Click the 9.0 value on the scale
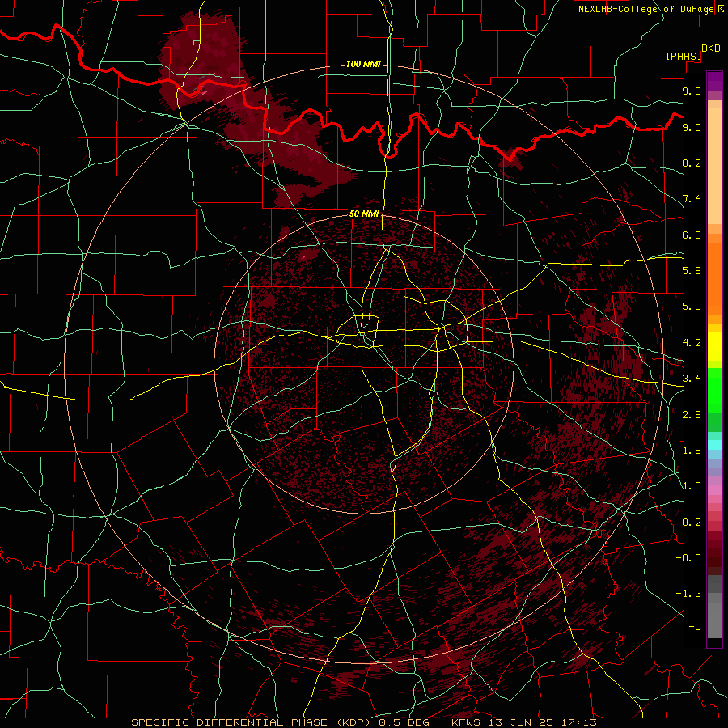 [x=692, y=127]
